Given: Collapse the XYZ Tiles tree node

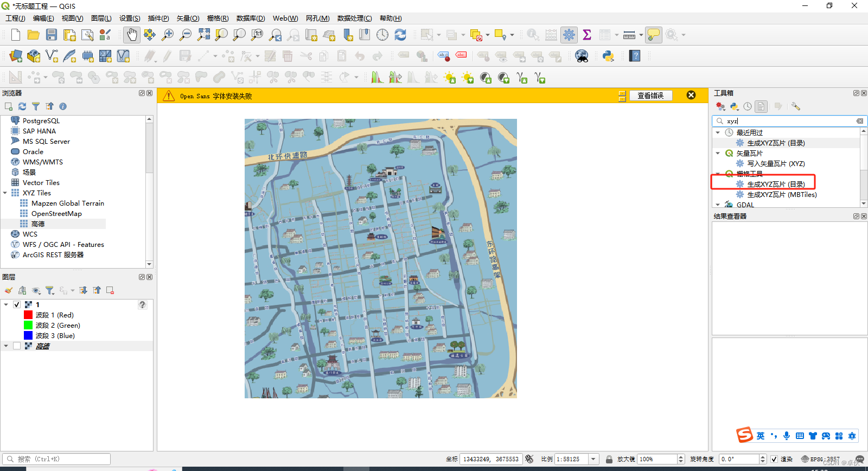Looking at the screenshot, I should [x=5, y=193].
